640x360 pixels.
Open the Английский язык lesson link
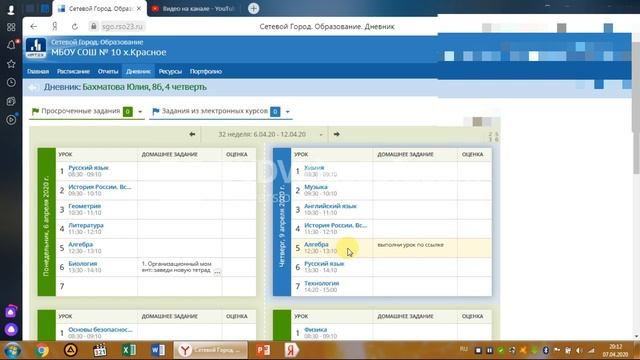330,206
